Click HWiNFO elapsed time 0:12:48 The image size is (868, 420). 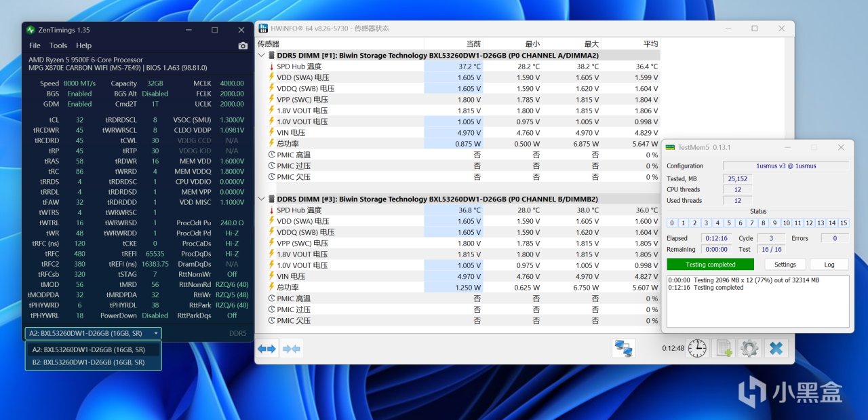coord(673,349)
